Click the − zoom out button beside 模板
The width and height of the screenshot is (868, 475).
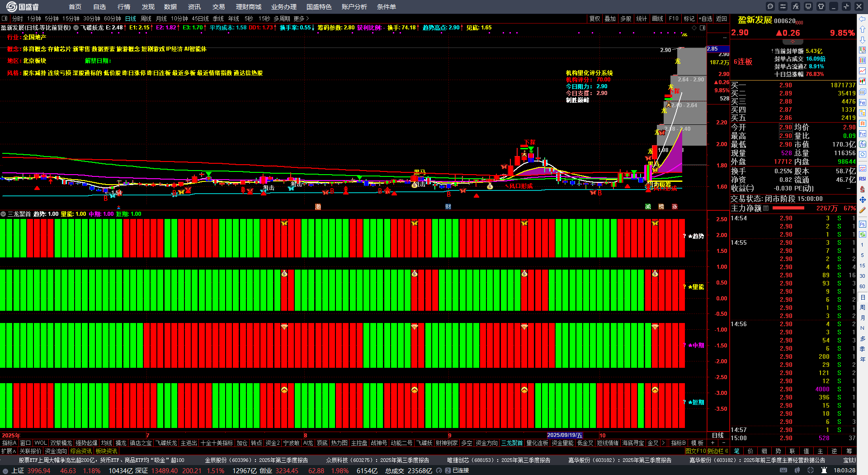coord(723,443)
